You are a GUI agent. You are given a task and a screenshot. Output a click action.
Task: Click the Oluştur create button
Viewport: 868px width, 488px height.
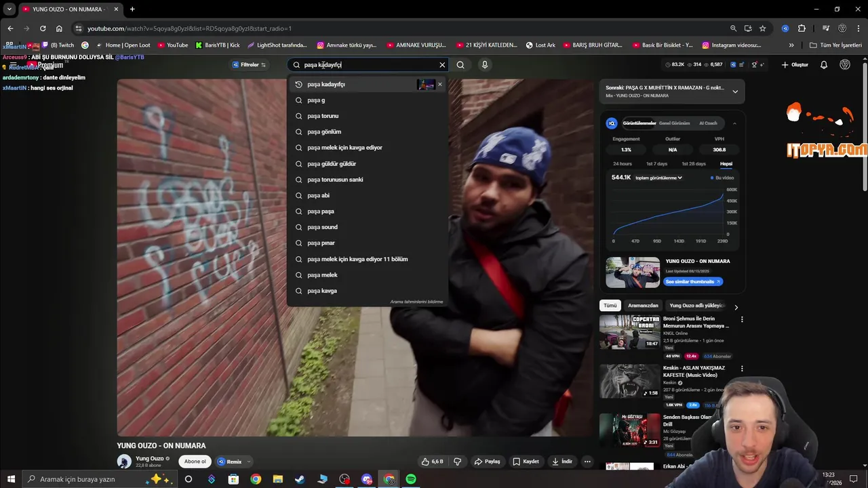coord(795,65)
